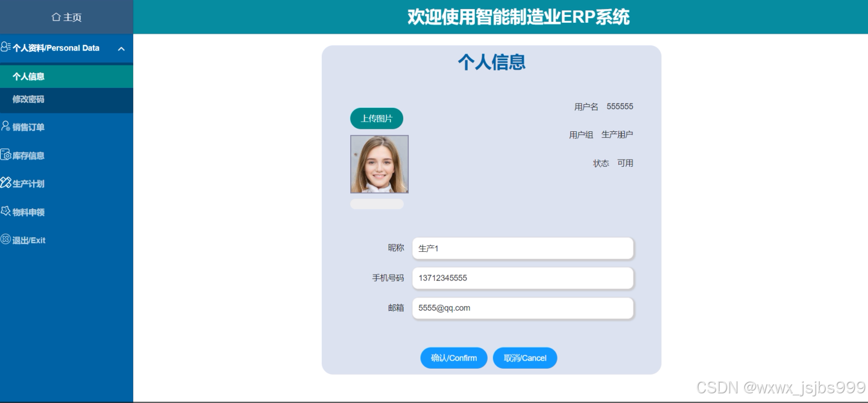
Task: Open the 销售订单 menu
Action: tap(66, 127)
